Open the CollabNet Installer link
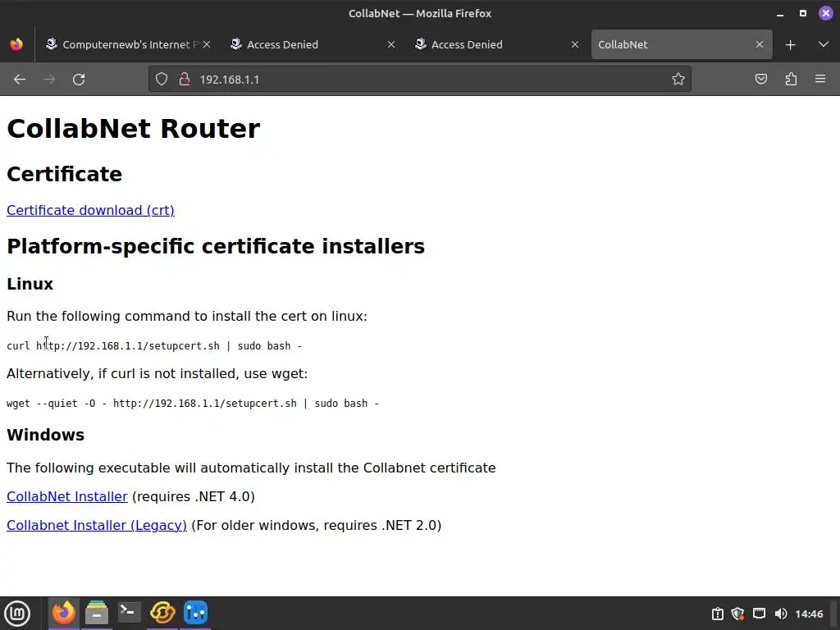 67,496
